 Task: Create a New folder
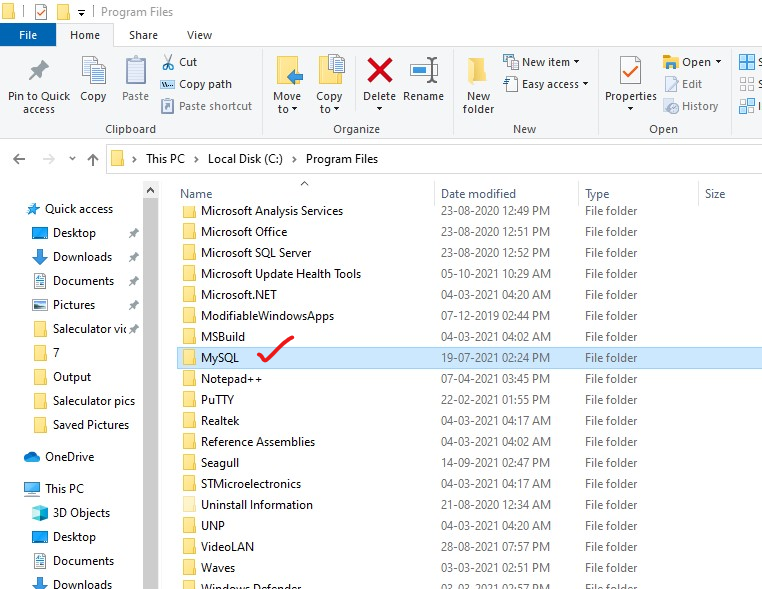[478, 86]
